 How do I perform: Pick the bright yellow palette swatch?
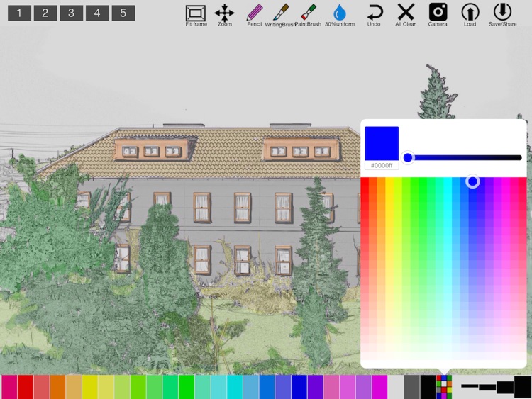(x=90, y=387)
